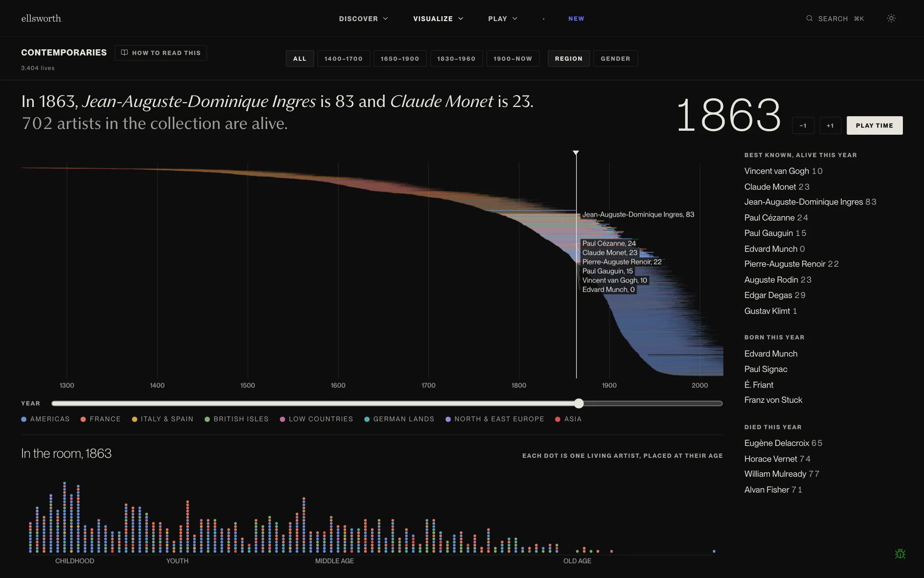This screenshot has width=924, height=578.
Task: Open Gustav Klimt in the sidebar list
Action: 770,311
